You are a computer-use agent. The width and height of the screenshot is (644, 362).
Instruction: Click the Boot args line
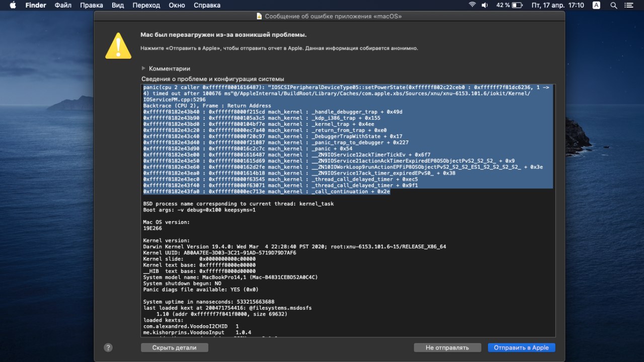(199, 209)
